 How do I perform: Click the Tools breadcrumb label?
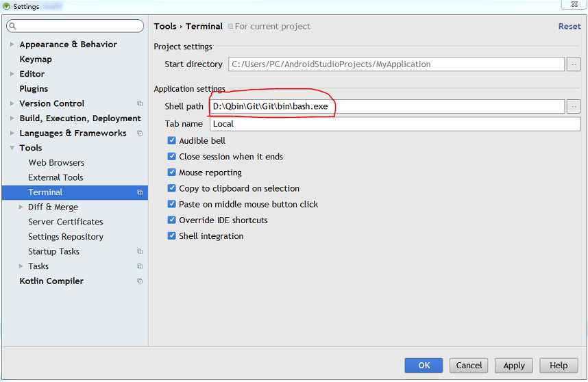(165, 26)
